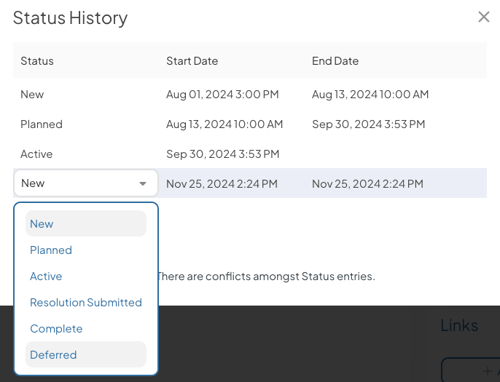Click end date Nov 25, 2024 2:24 PM
The width and height of the screenshot is (500, 382).
click(x=368, y=184)
